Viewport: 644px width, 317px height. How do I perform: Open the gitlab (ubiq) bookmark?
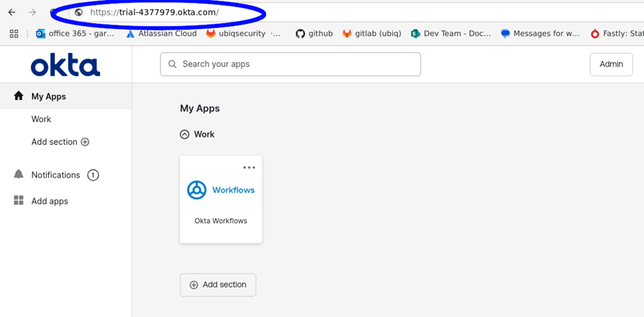pos(372,34)
